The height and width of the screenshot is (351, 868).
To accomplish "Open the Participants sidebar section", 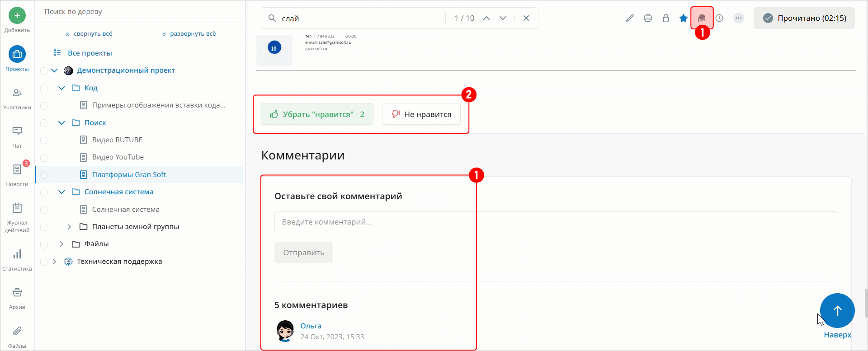I will (17, 98).
